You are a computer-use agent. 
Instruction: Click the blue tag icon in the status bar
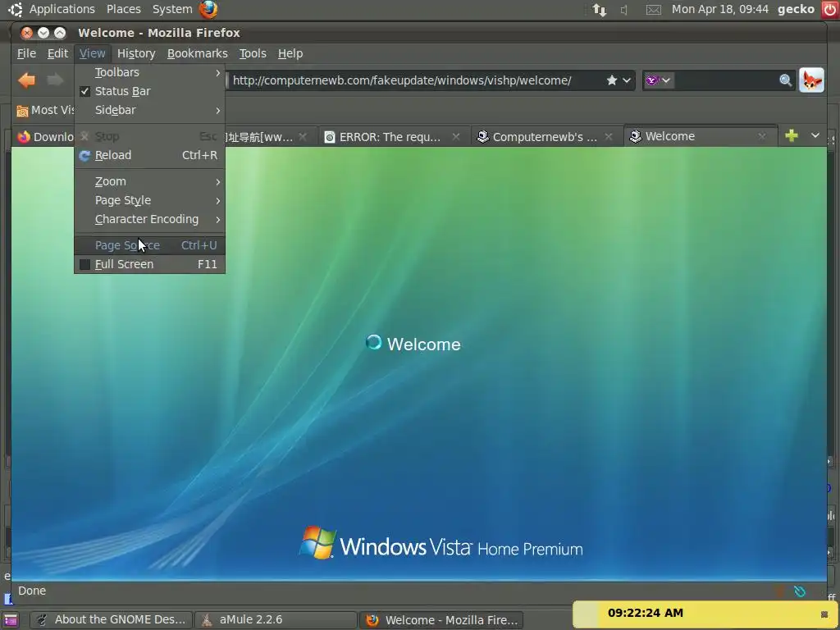(x=799, y=591)
